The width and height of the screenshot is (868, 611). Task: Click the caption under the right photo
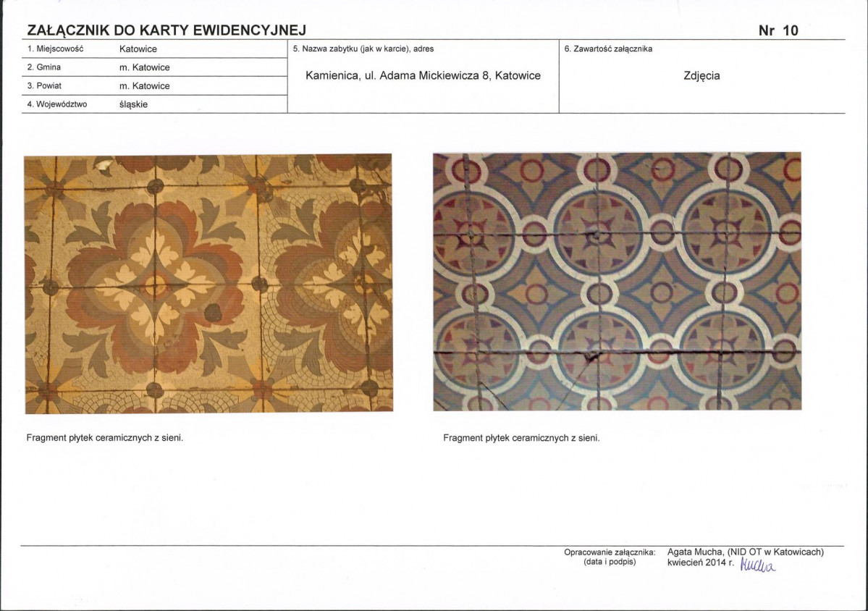tap(521, 438)
